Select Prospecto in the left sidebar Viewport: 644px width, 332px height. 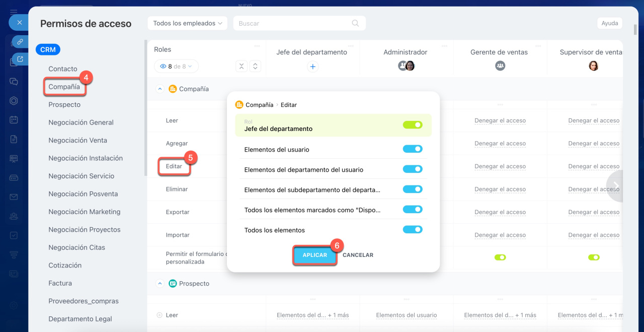click(x=64, y=105)
